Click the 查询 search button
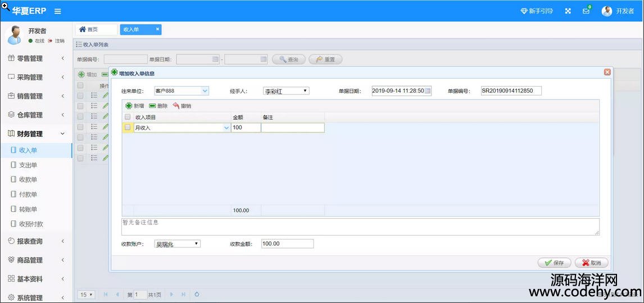The image size is (644, 303). (x=288, y=59)
